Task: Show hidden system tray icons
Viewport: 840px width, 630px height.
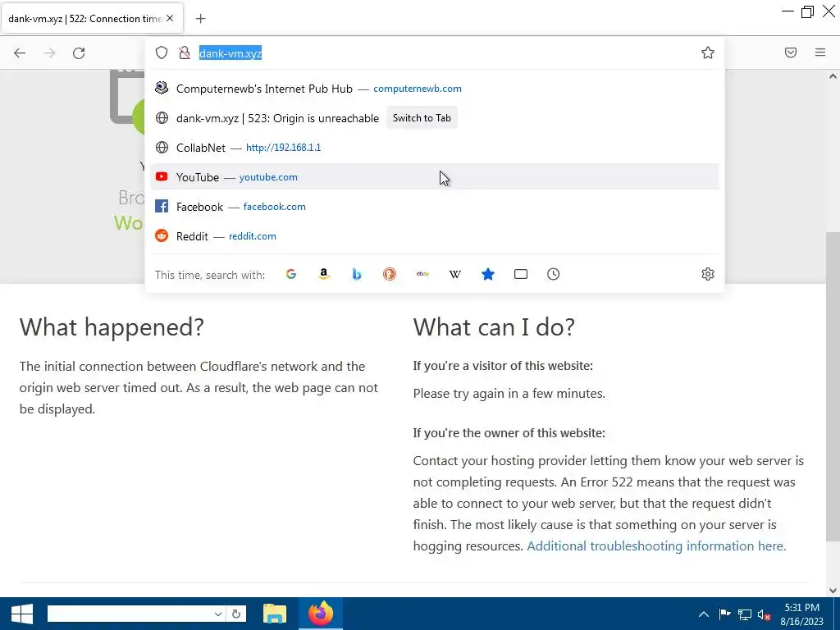Action: 704,614
